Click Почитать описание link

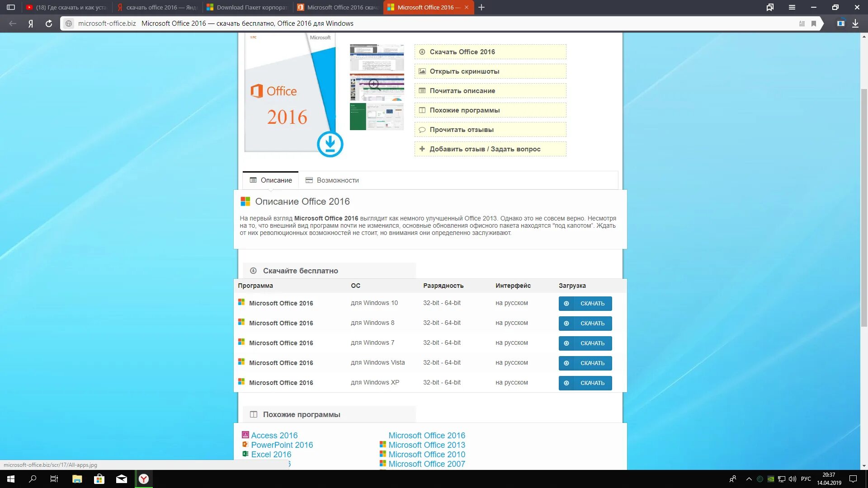(490, 91)
